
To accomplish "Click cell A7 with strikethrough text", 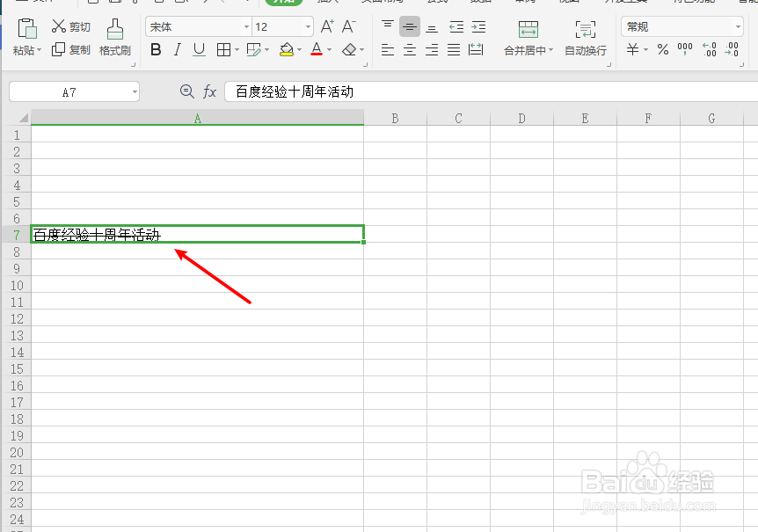I will coord(197,235).
